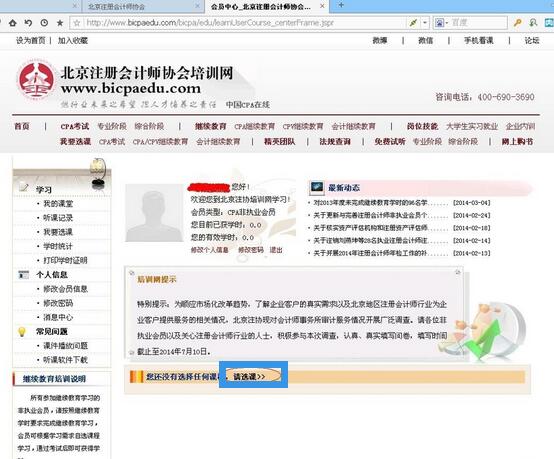
Task: Open the 论坛 link
Action: [x=532, y=41]
